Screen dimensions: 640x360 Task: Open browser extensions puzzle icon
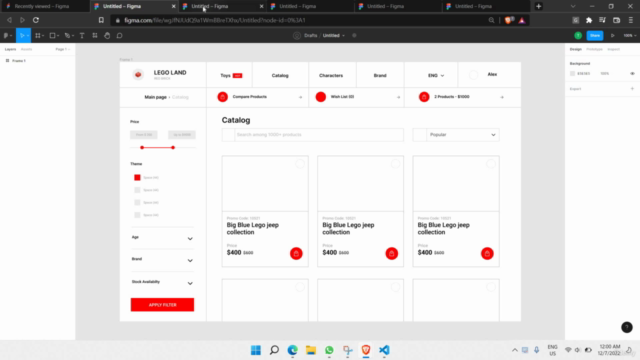coord(589,20)
